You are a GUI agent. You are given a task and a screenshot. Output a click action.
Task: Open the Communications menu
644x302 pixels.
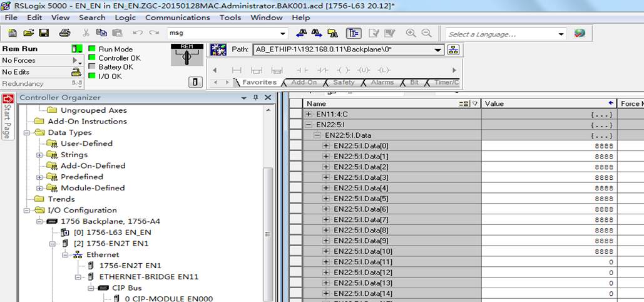coord(178,18)
